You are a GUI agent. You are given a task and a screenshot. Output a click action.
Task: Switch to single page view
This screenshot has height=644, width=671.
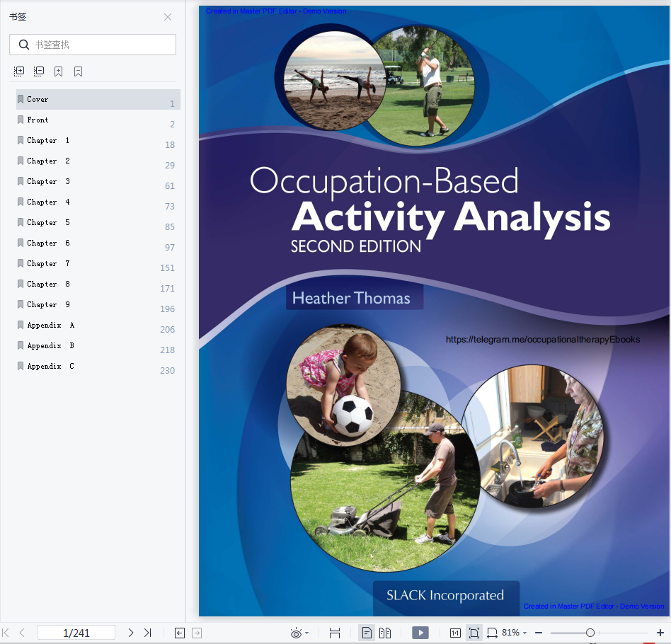click(367, 633)
